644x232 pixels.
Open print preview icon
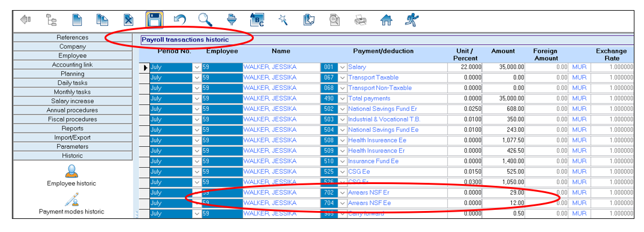[x=334, y=20]
